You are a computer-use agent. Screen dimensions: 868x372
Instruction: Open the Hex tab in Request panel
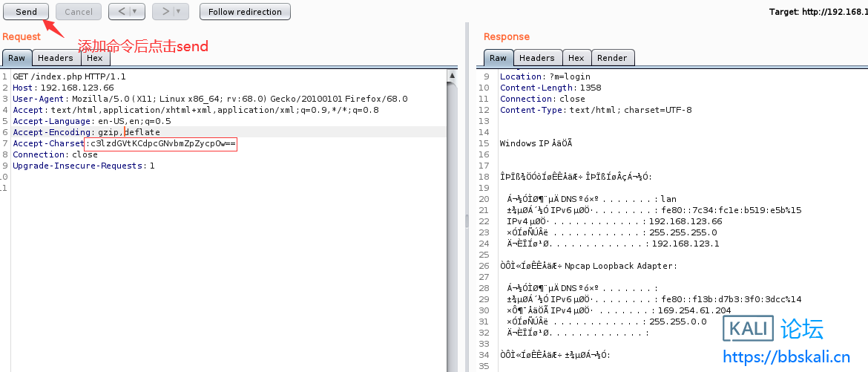point(94,58)
